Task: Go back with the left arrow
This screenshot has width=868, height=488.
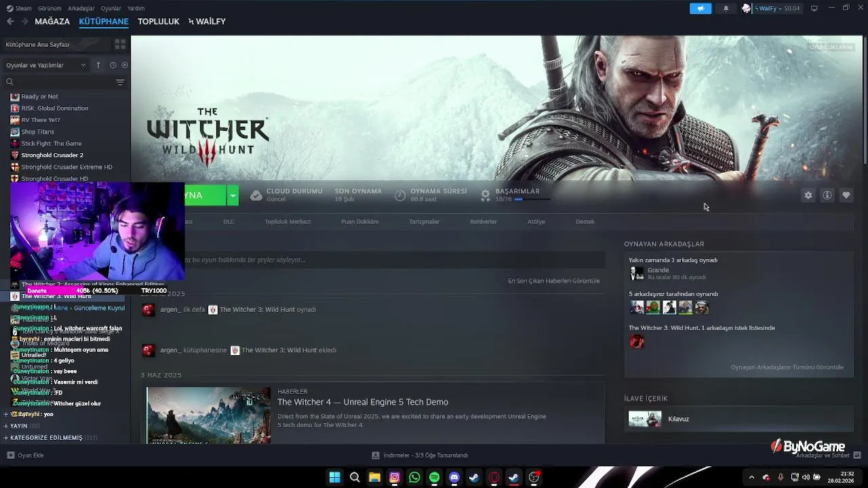Action: [10, 22]
